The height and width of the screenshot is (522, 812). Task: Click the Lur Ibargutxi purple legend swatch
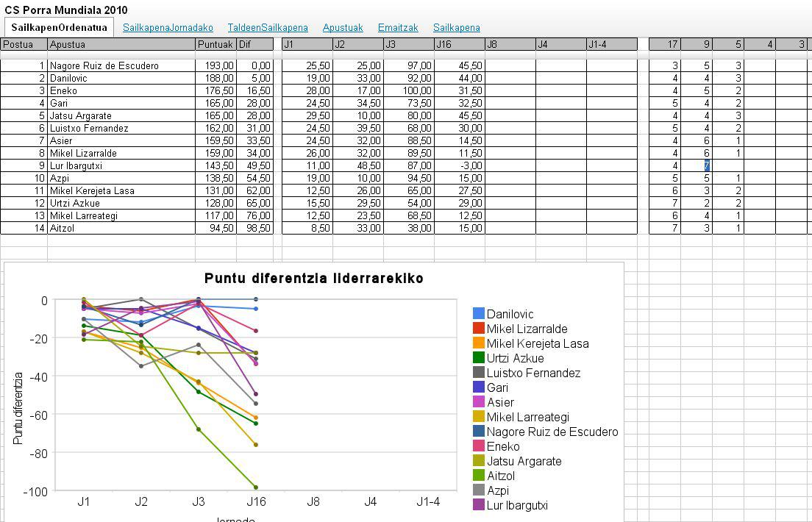[x=479, y=505]
